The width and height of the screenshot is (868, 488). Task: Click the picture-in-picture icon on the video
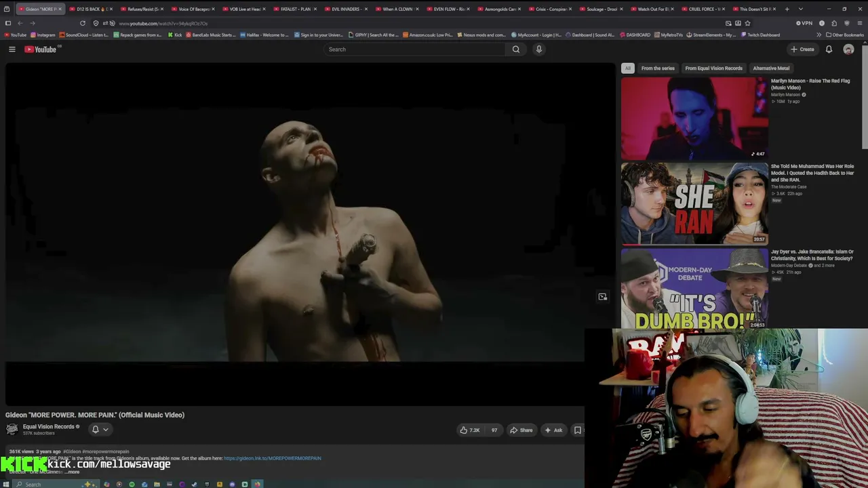click(602, 297)
